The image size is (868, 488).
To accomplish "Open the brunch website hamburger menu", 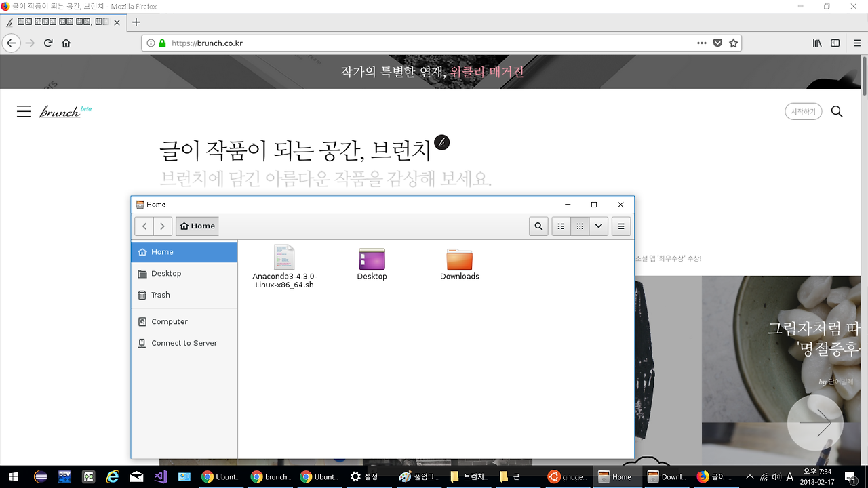I will 24,111.
